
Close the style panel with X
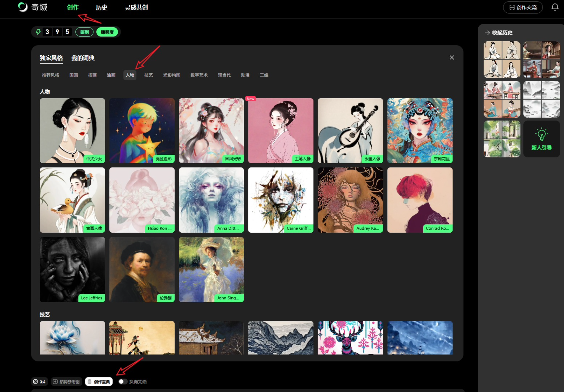(x=452, y=58)
